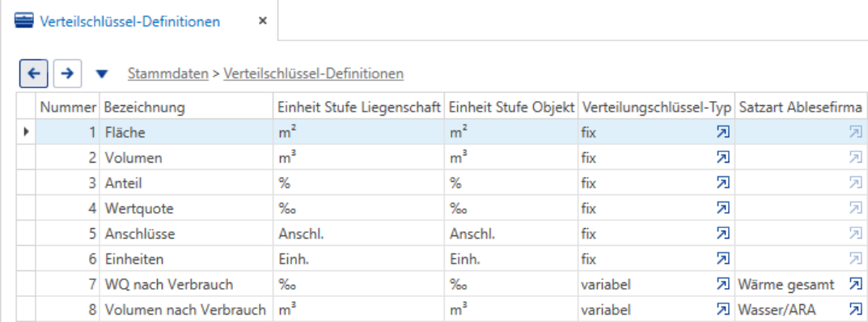Open Verteilungsschlüssel-Typ link icon in Anteil row
Image resolution: width=868 pixels, height=322 pixels.
coord(722,183)
